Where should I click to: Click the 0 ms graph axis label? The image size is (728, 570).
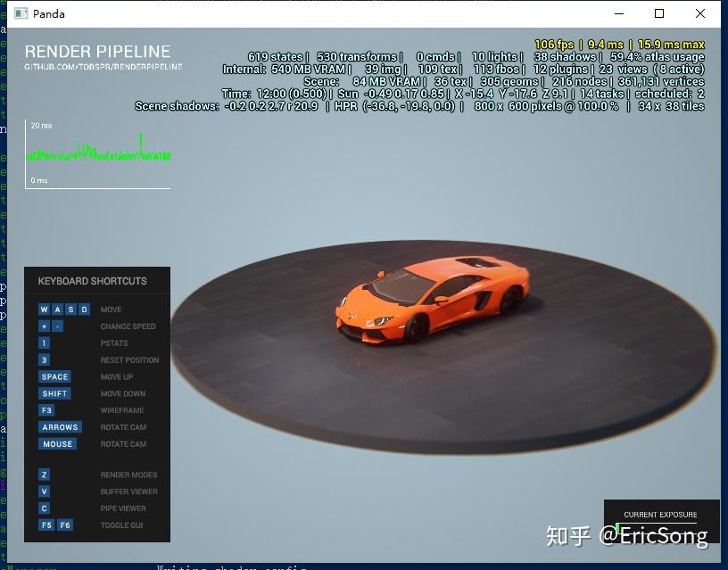(x=39, y=180)
